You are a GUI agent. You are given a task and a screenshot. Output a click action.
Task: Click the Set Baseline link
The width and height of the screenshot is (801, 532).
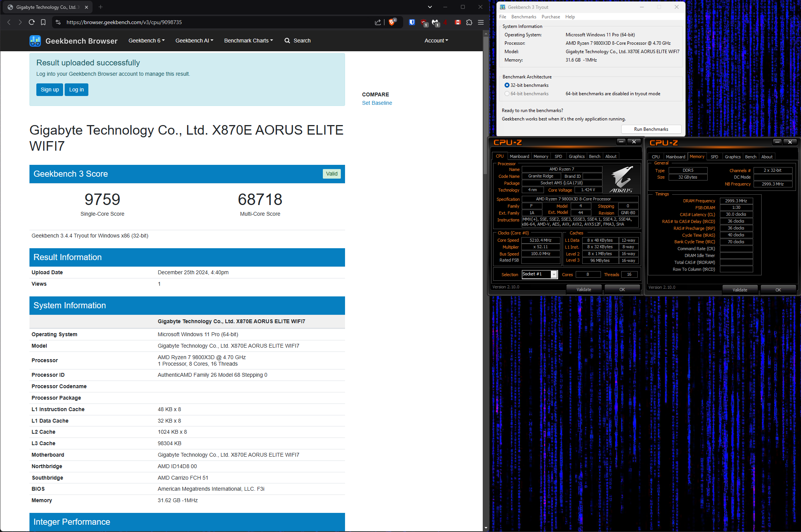(377, 103)
